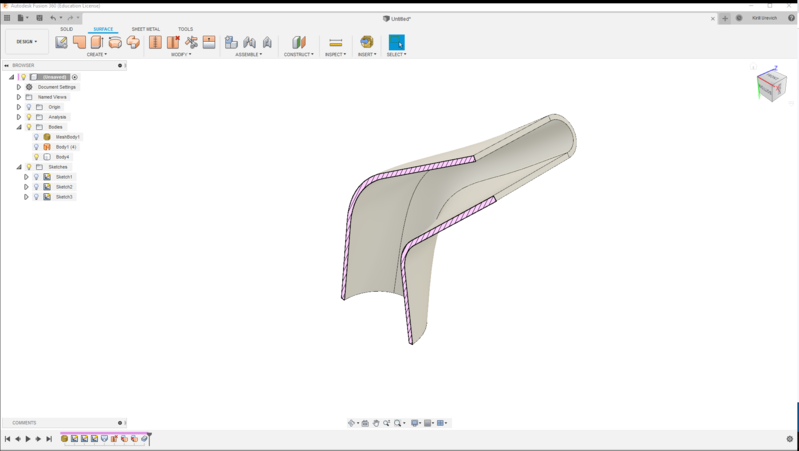Open the File menu icon

click(21, 18)
